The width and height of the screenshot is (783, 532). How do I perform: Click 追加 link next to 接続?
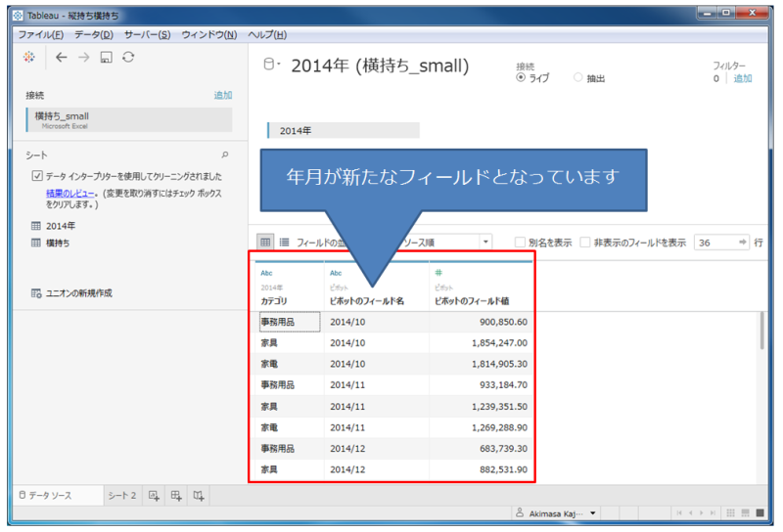coord(223,95)
